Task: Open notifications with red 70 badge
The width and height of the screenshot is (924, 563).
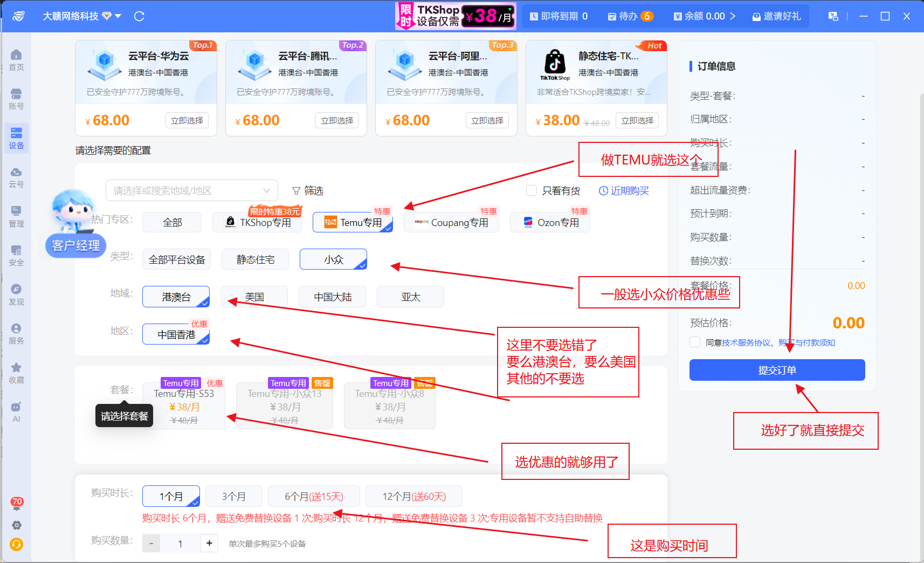Action: pos(17,504)
